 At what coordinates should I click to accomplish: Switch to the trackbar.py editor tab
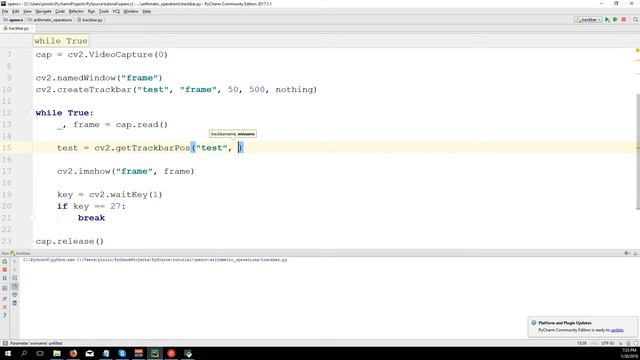(x=17, y=29)
